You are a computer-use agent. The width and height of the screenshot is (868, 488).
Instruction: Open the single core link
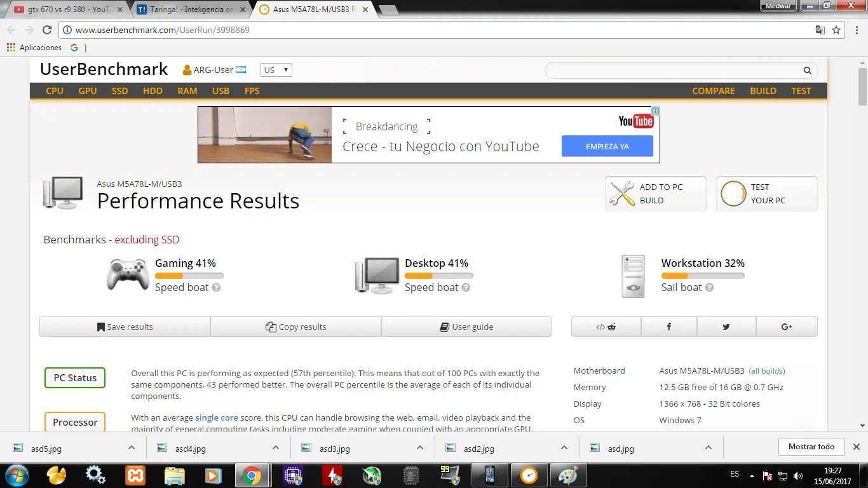[217, 417]
